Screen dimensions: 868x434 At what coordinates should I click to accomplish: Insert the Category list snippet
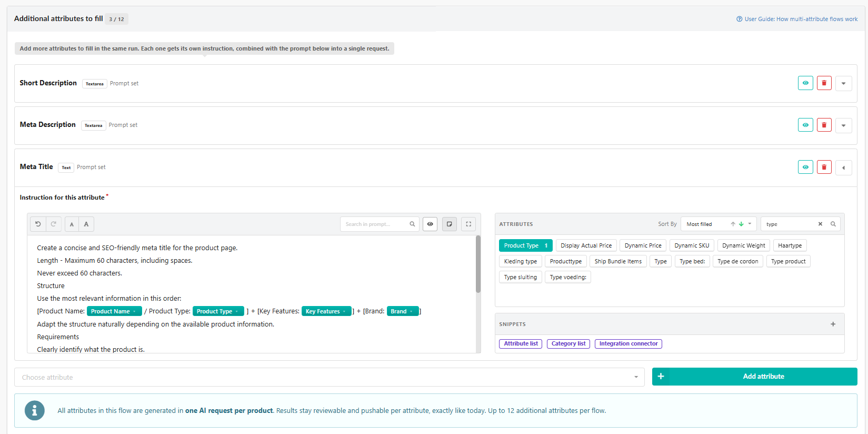pos(568,343)
